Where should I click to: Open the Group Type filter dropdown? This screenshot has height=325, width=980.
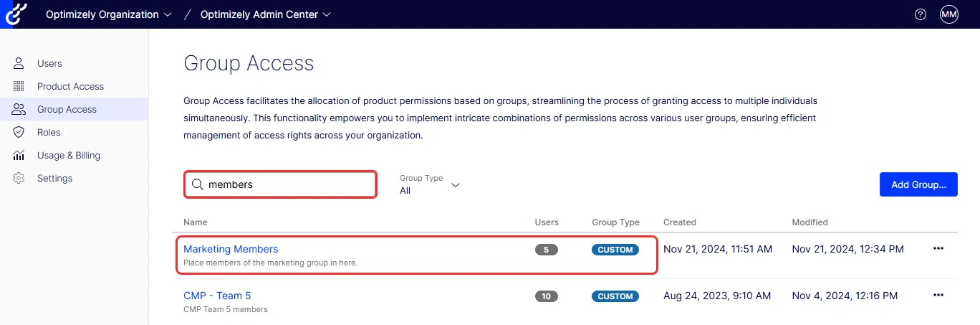click(429, 184)
